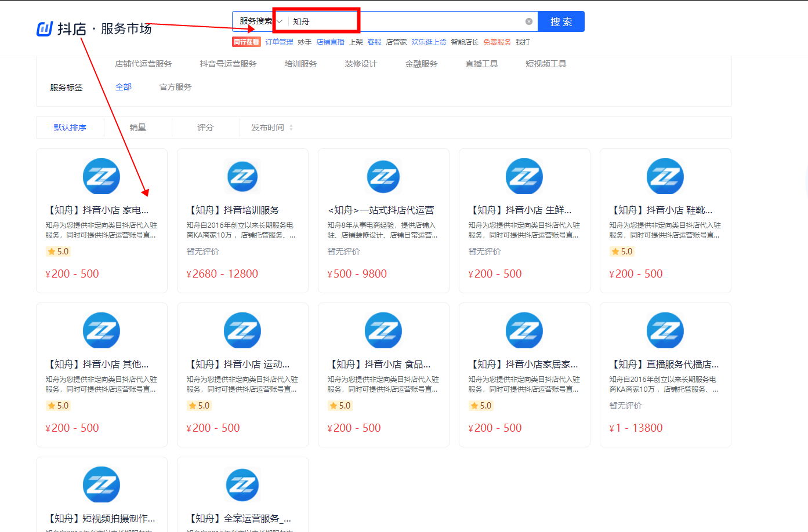Click the 店管家 hot search tag
This screenshot has height=532, width=808.
(396, 42)
